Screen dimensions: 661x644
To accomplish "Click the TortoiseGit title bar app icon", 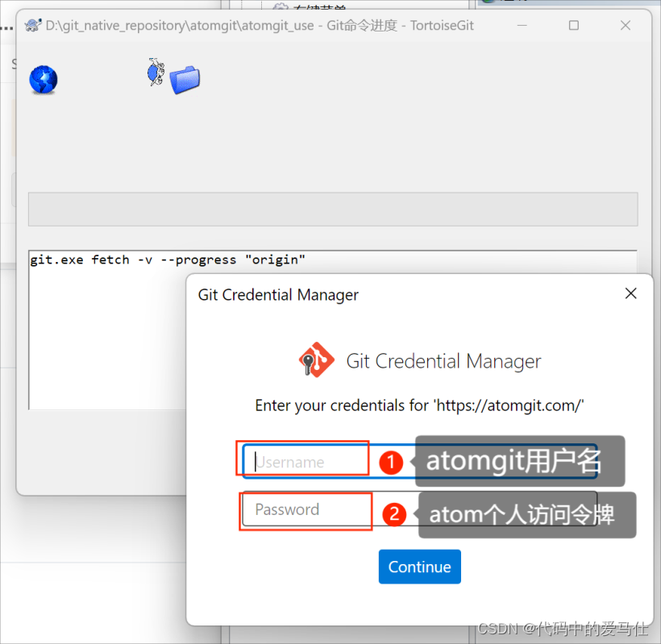I will (33, 25).
